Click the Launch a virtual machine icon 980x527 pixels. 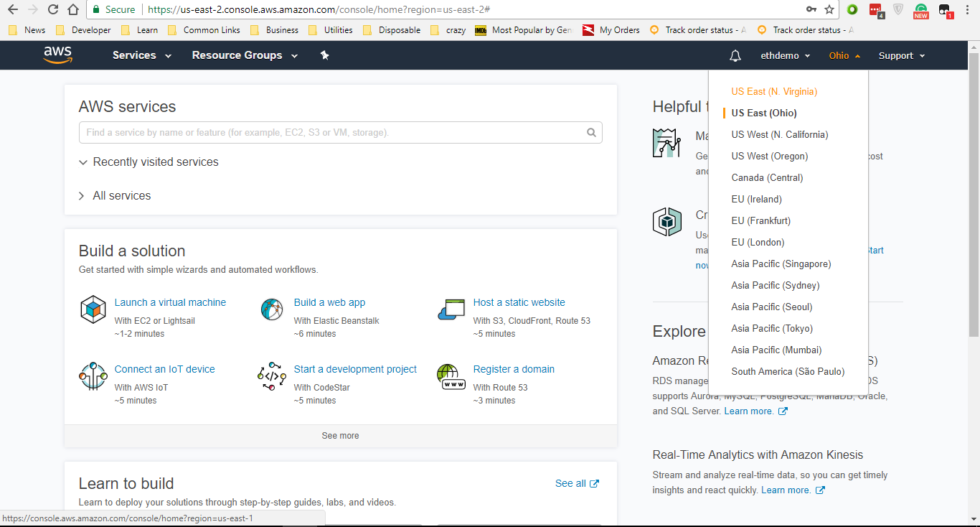point(93,309)
